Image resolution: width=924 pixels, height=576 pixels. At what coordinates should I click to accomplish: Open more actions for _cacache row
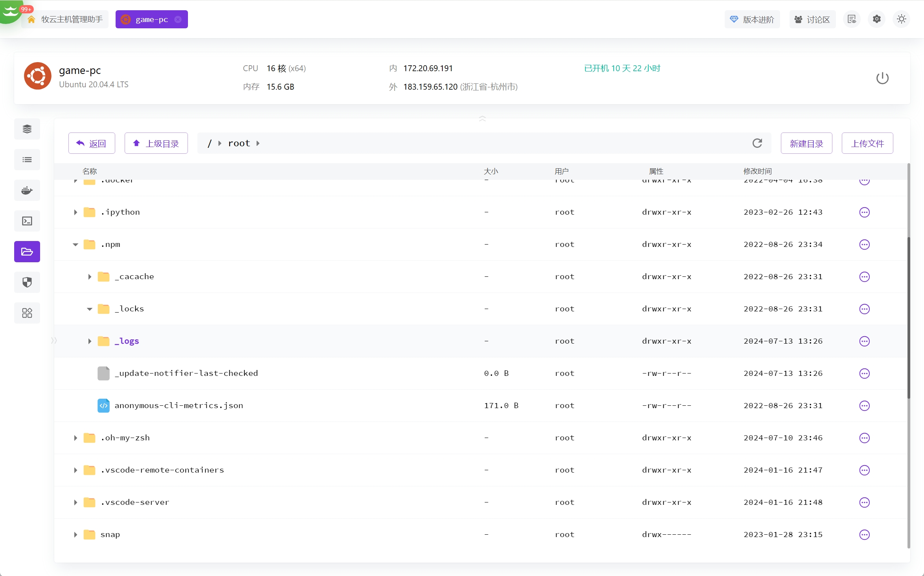pos(864,277)
